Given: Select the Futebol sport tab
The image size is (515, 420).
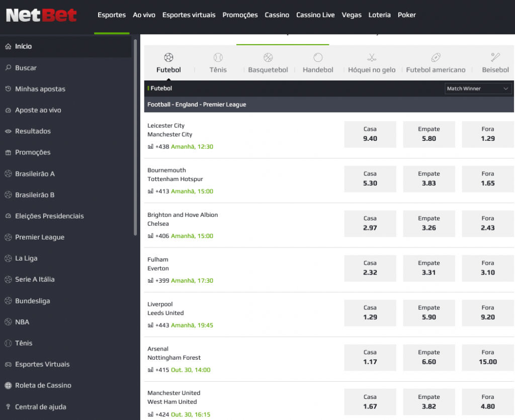Looking at the screenshot, I should 168,63.
